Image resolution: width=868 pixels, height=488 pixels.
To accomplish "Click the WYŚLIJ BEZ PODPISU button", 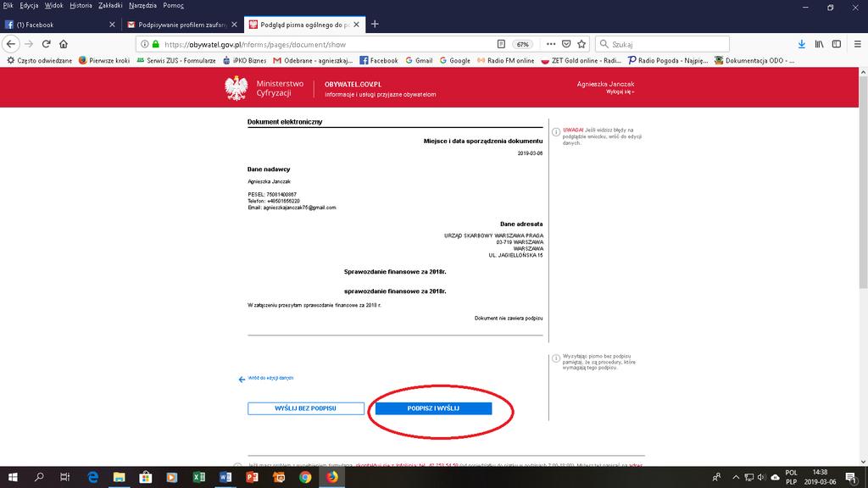I will 305,408.
